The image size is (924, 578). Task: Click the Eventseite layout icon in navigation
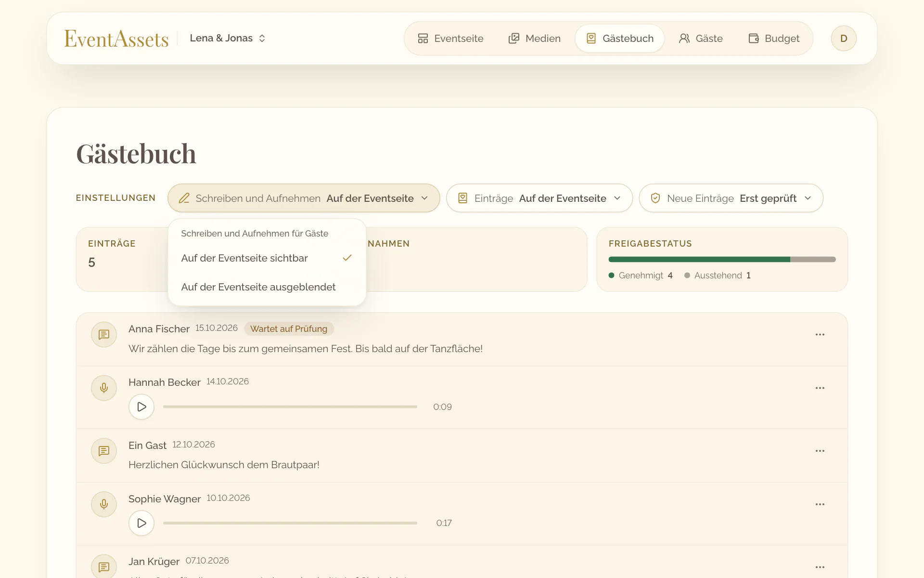point(423,39)
